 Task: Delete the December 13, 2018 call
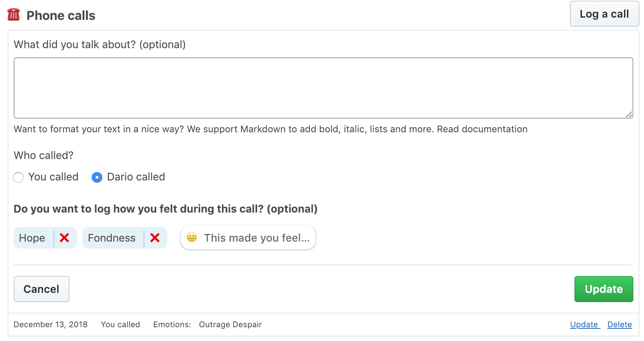(620, 325)
